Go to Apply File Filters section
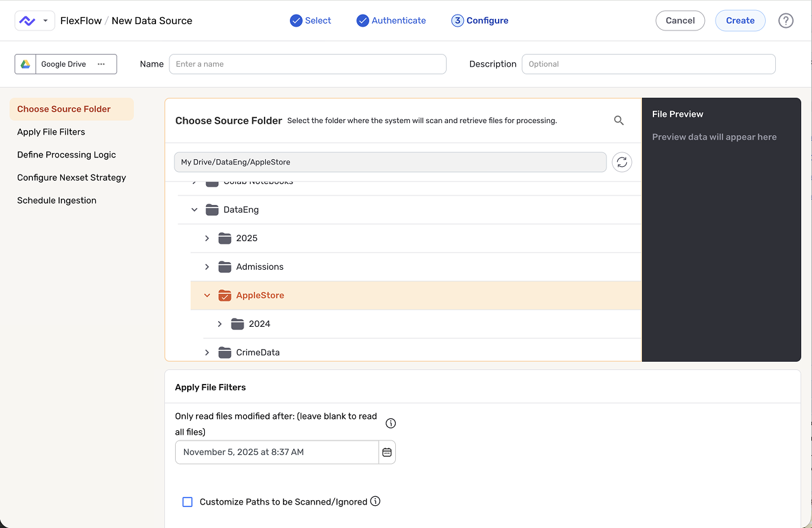Image resolution: width=812 pixels, height=528 pixels. point(51,132)
